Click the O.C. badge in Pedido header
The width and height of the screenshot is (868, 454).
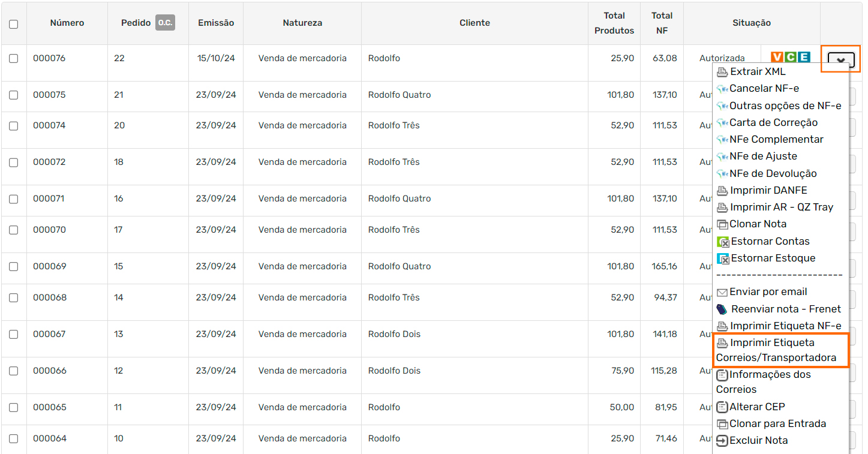[165, 23]
